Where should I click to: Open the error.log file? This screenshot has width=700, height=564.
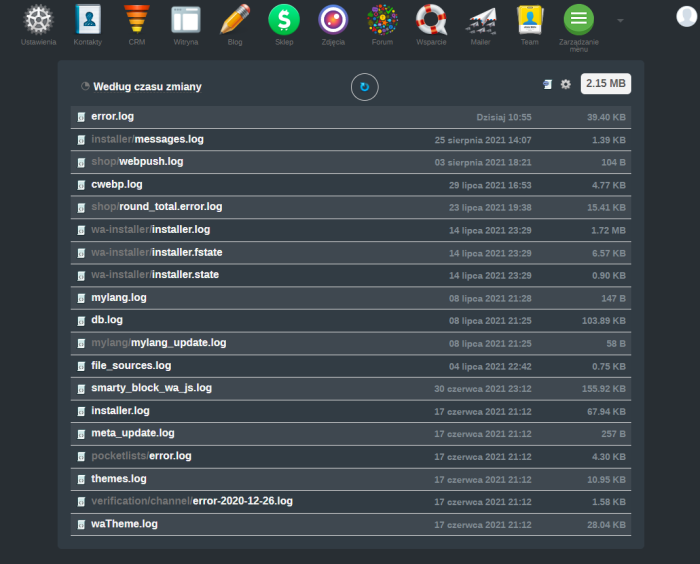coord(112,117)
